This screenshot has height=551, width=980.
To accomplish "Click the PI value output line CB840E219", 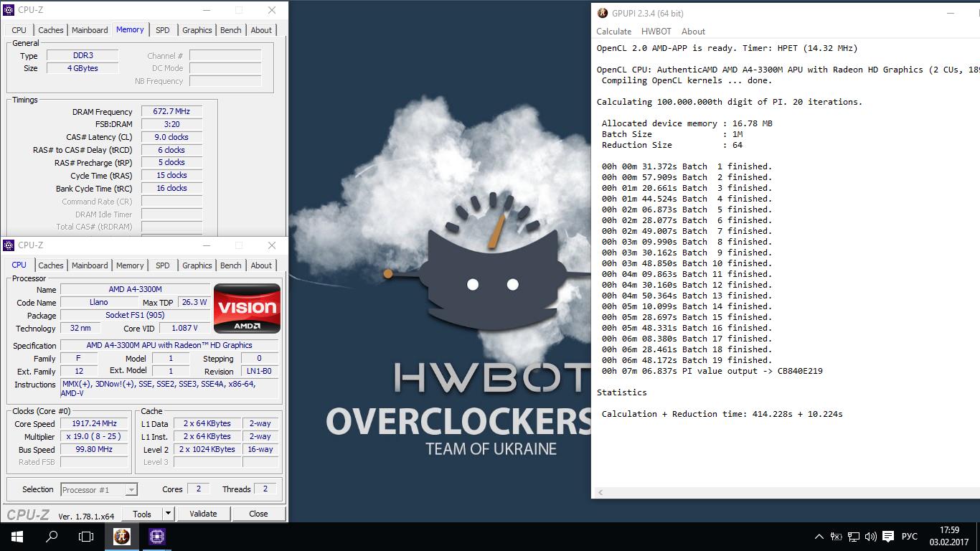I will click(x=712, y=371).
